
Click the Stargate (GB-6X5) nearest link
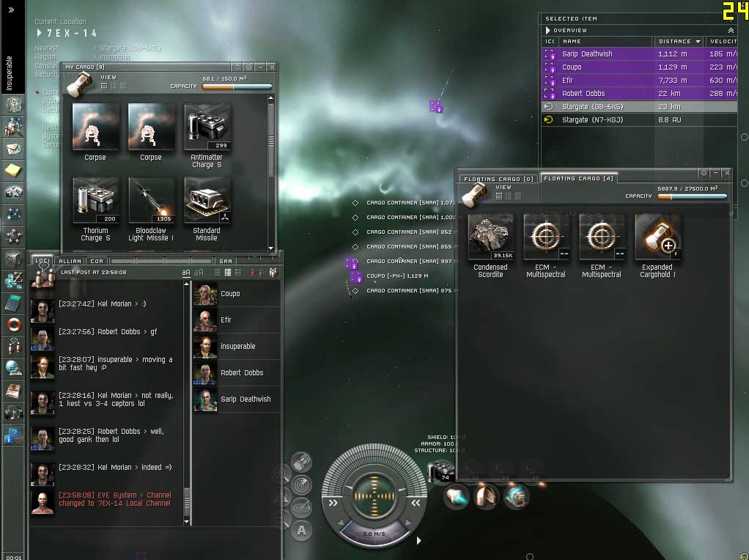(130, 48)
